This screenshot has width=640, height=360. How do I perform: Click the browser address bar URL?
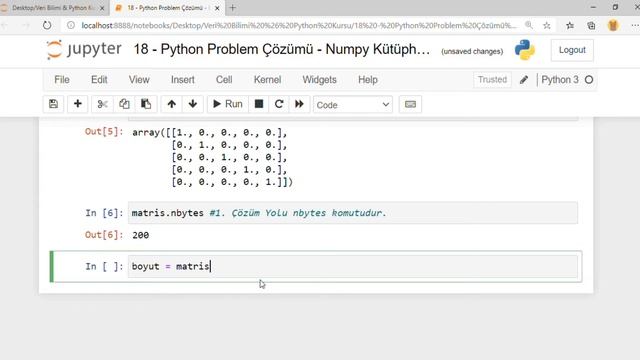299,25
